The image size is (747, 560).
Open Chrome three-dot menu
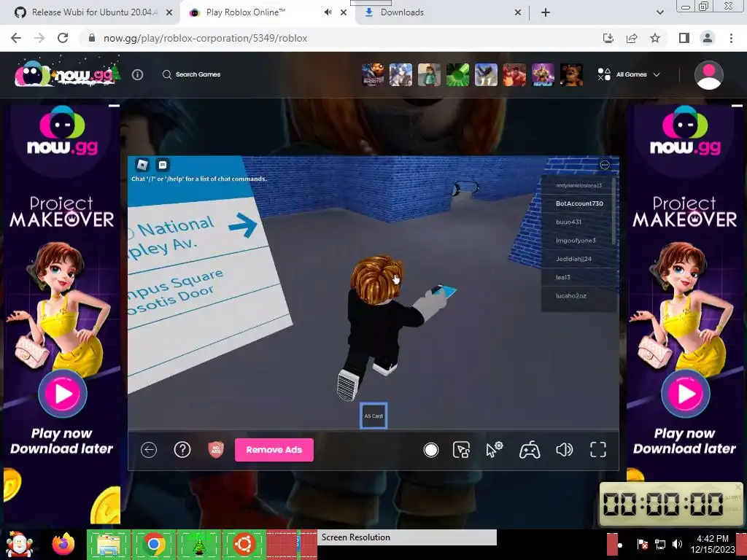click(731, 38)
